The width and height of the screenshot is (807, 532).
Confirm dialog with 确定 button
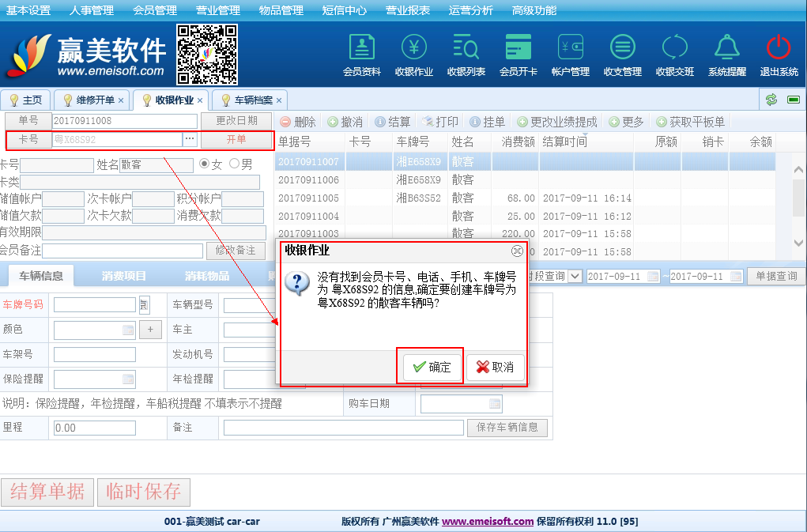431,368
